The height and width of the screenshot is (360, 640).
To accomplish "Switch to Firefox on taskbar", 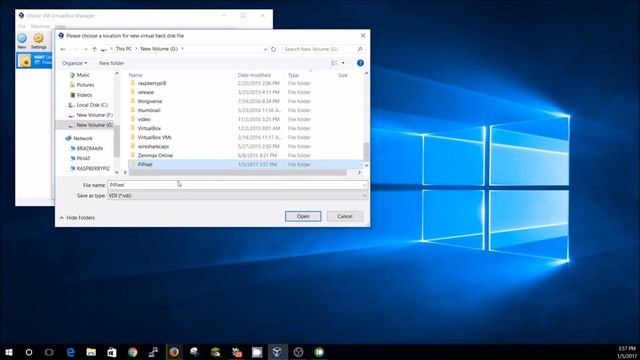I will point(174,352).
